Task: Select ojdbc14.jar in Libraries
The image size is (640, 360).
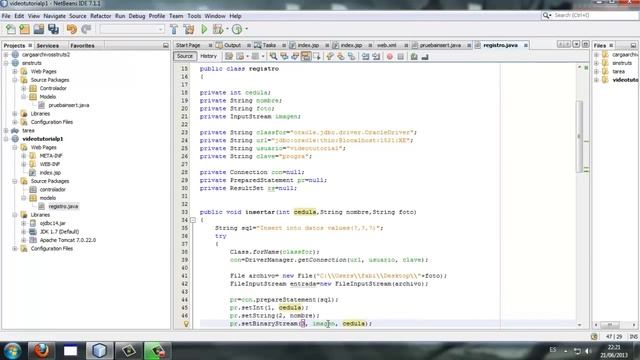Action: point(53,223)
